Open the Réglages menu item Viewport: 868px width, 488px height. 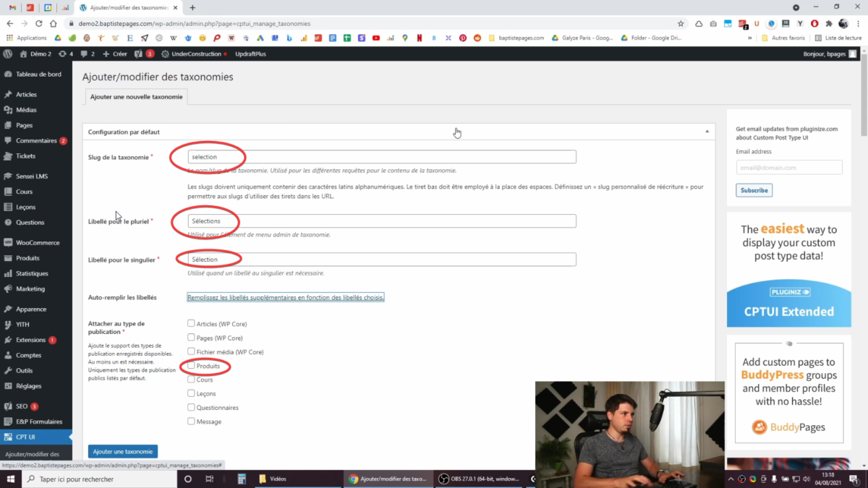29,386
